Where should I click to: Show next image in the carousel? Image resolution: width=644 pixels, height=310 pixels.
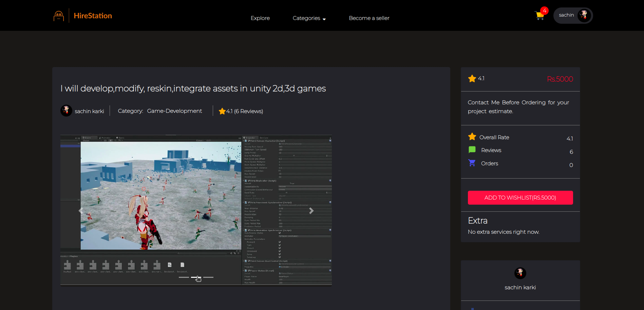[x=311, y=211]
